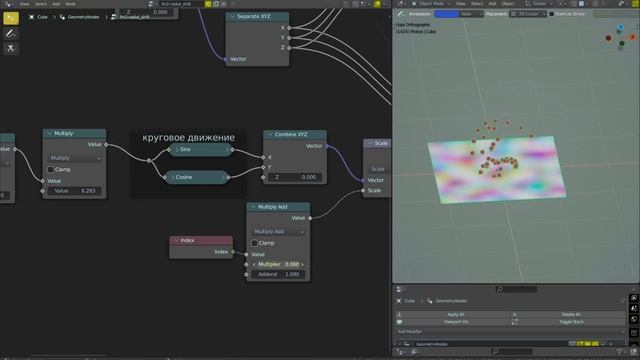Click GeometryNodes in the node editor breadcrumb
This screenshot has height=360, width=640.
80,17
